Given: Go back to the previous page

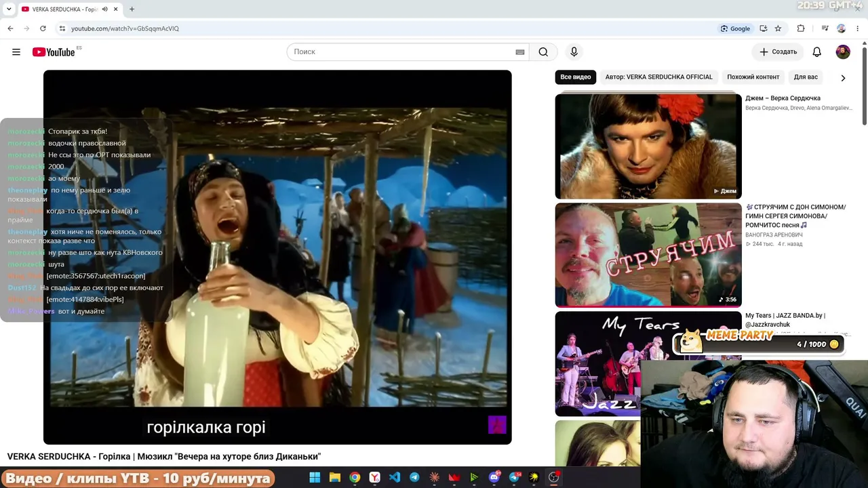Looking at the screenshot, I should tap(10, 28).
